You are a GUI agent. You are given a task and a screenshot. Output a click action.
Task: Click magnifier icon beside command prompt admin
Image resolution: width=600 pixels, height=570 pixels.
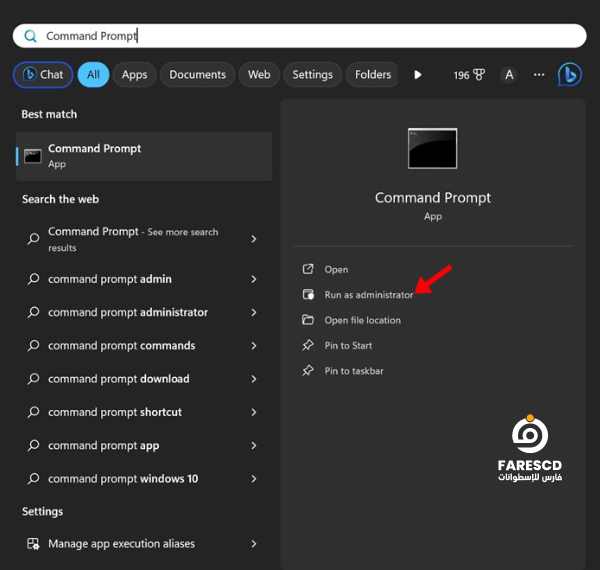tap(33, 279)
